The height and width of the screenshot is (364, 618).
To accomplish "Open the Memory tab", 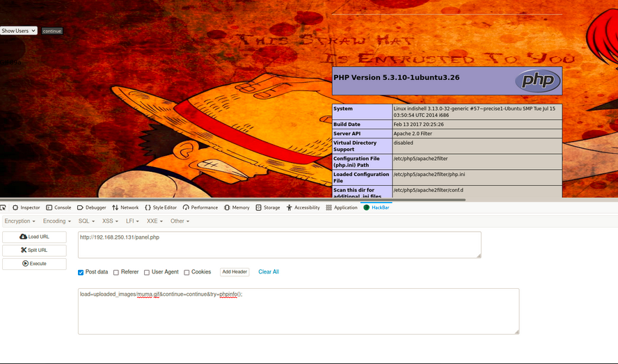I will click(x=237, y=207).
